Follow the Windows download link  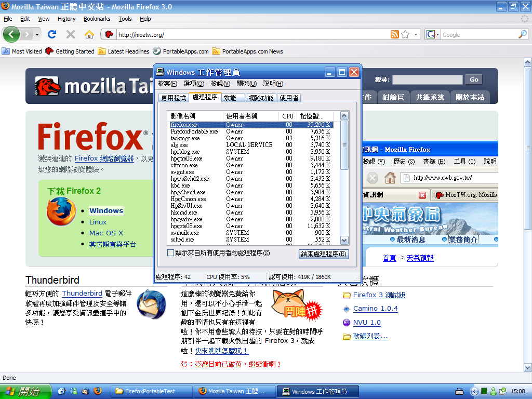coord(106,210)
